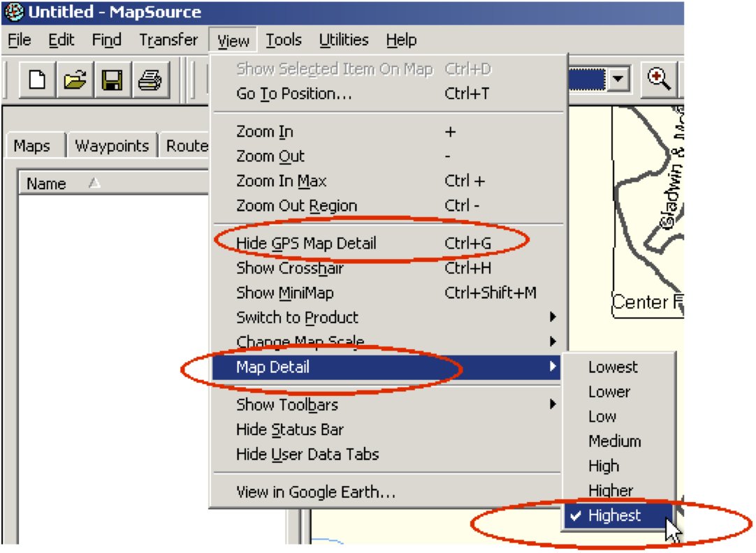
Task: Expand Show Toolbars submenu
Action: pyautogui.click(x=388, y=405)
